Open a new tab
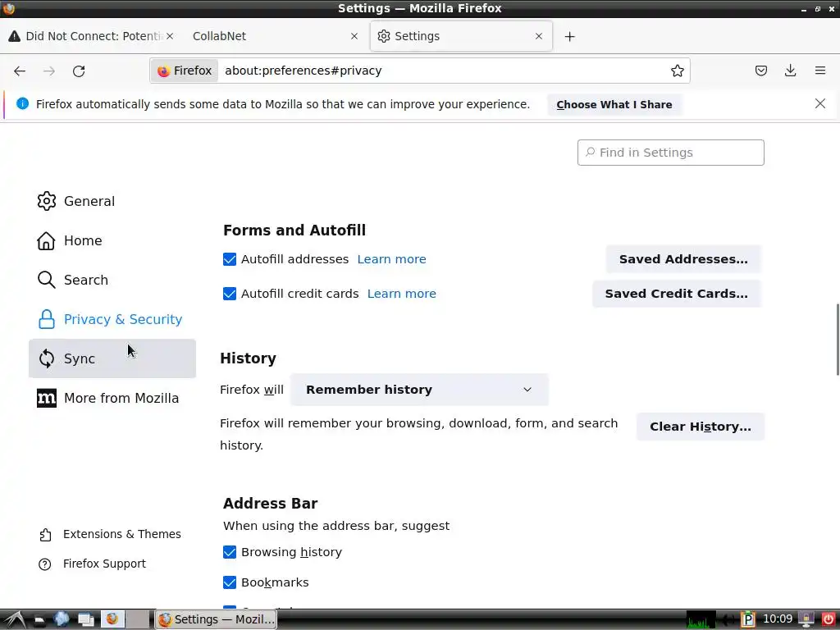This screenshot has height=630, width=840. click(570, 36)
